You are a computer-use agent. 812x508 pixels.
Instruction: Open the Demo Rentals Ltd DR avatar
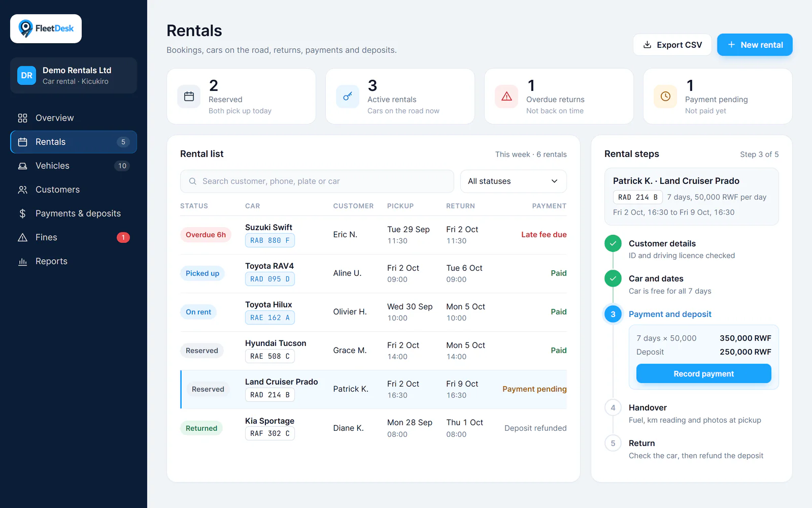[26, 75]
